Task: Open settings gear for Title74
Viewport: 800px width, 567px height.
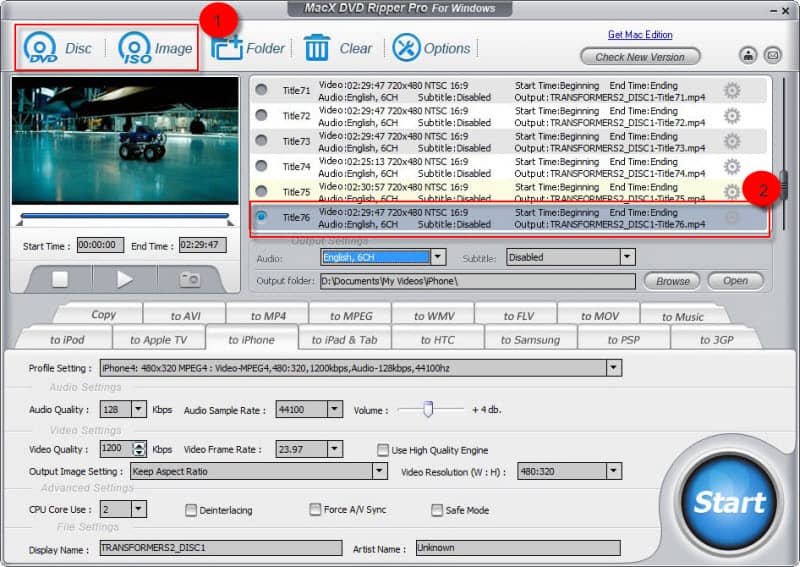Action: tap(732, 167)
